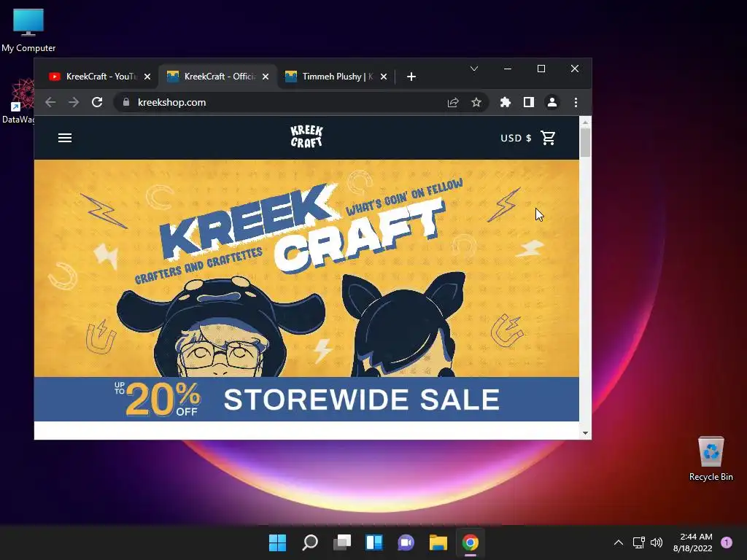
Task: Open the notification badge in tray
Action: [727, 542]
